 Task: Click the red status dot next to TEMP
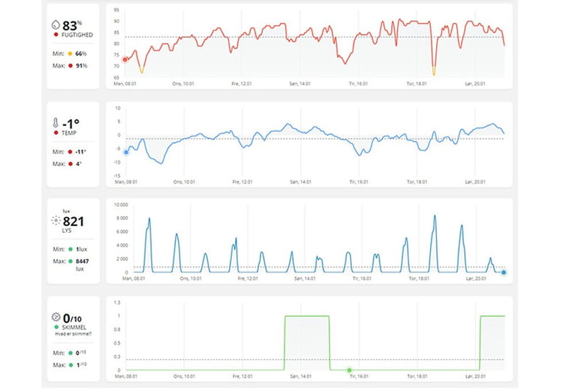point(55,133)
